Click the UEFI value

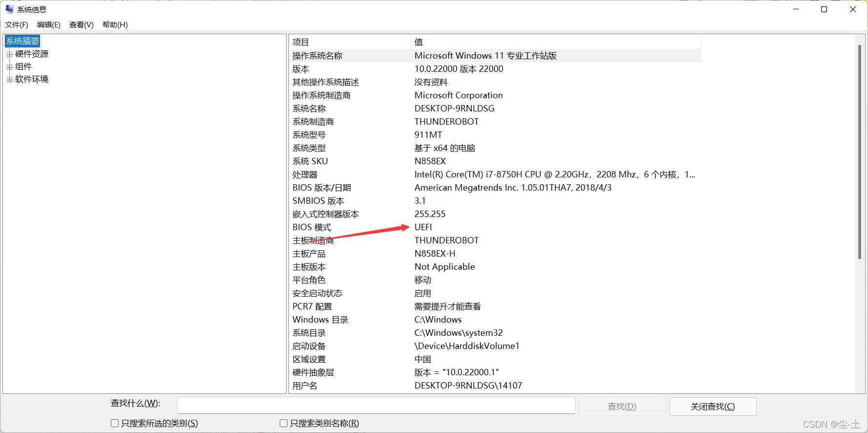tap(423, 227)
